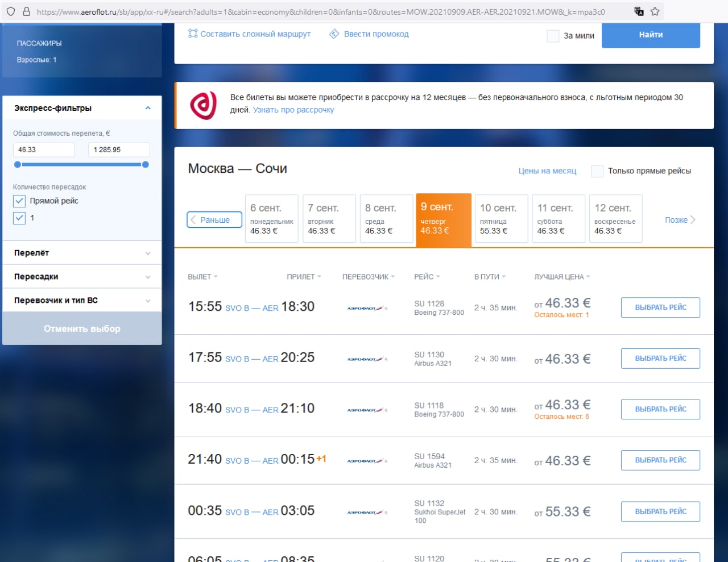This screenshot has width=728, height=562.
Task: Uncheck the Прямой рейс filter
Action: [x=19, y=201]
